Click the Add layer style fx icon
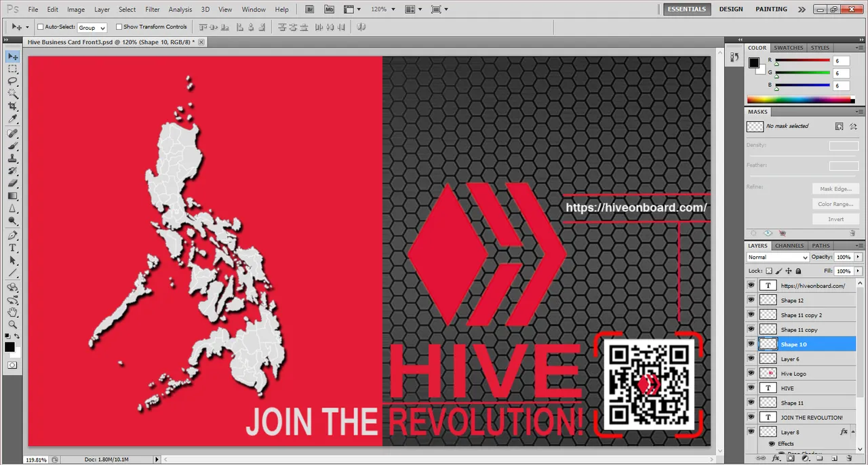 point(776,459)
